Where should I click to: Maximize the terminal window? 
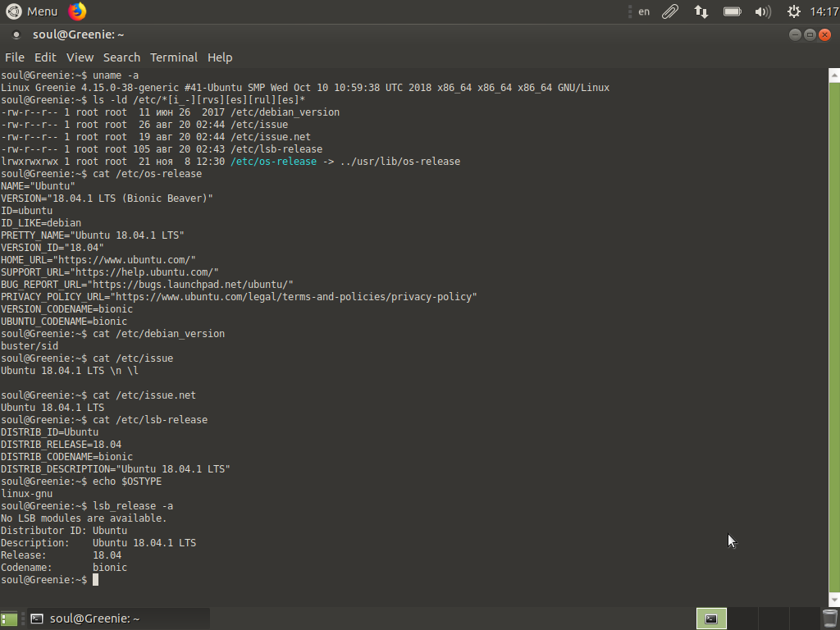[810, 34]
